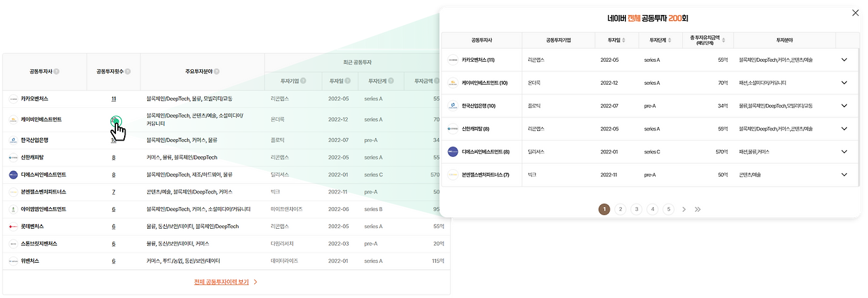Expand the 신한캐피탈 (8) row in popup
The width and height of the screenshot is (868, 298).
point(844,129)
